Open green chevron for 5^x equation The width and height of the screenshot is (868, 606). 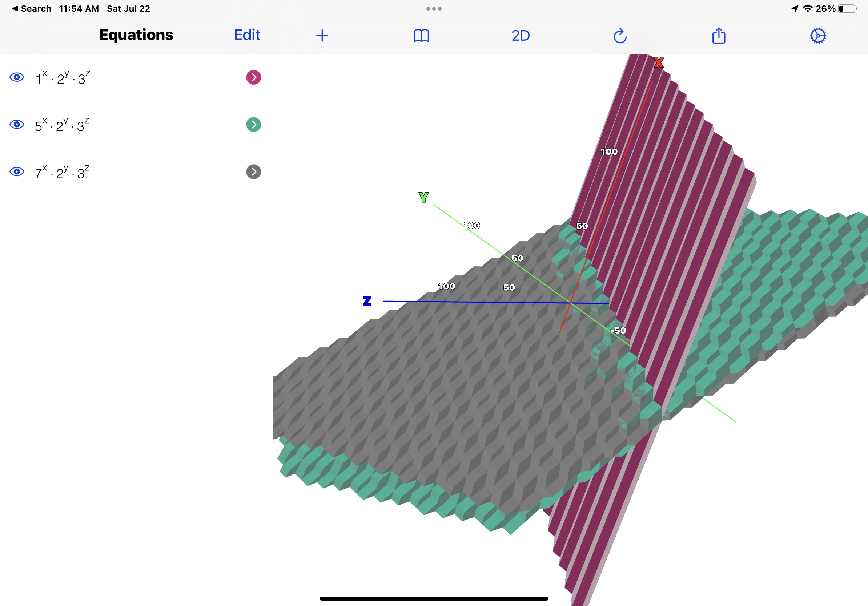click(253, 125)
